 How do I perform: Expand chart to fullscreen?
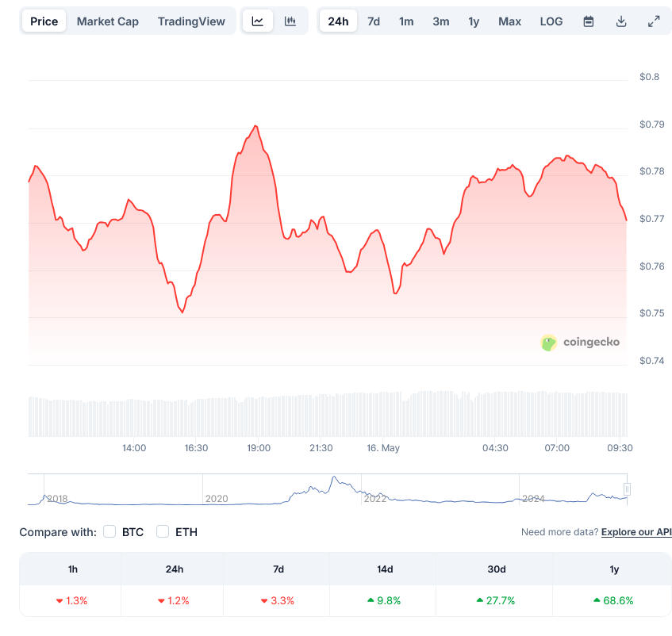[654, 21]
